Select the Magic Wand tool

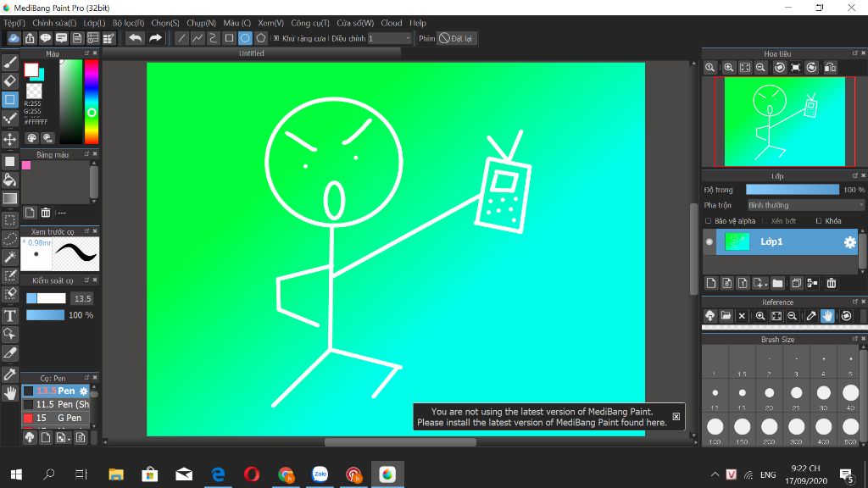pyautogui.click(x=10, y=257)
